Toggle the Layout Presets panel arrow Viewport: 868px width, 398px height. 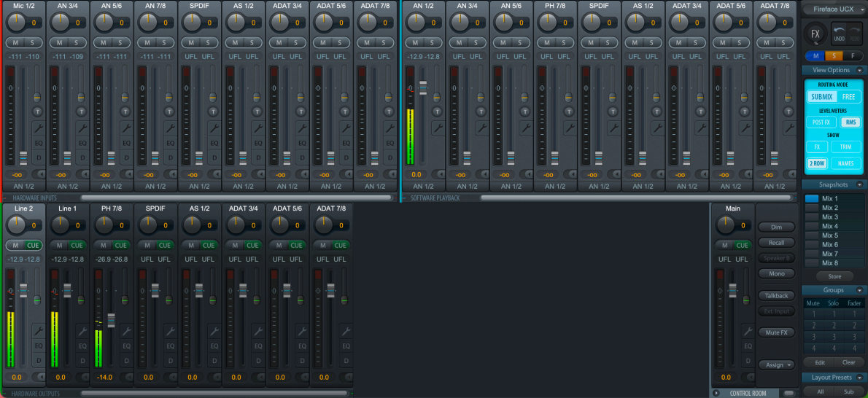pos(859,378)
